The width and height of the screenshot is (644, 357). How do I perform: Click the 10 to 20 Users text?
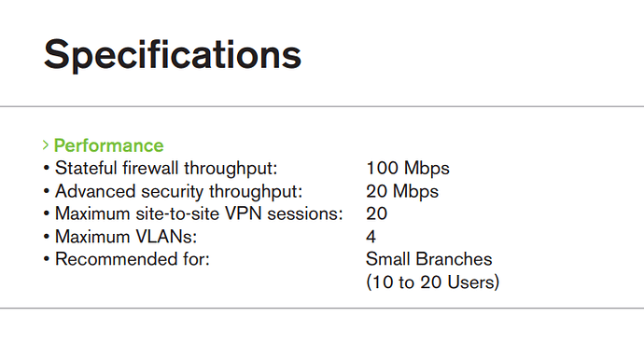tap(432, 282)
